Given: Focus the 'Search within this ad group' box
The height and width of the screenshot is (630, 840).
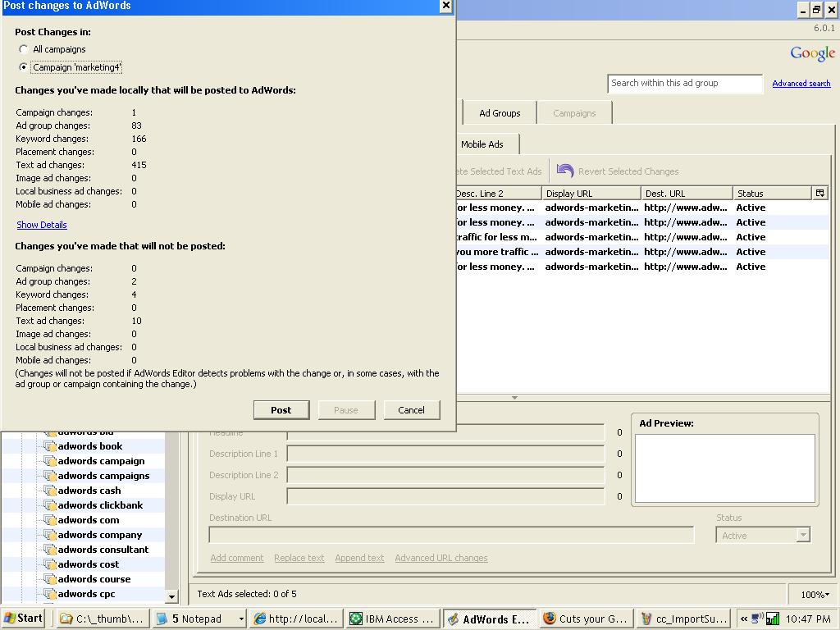Looking at the screenshot, I should point(685,84).
